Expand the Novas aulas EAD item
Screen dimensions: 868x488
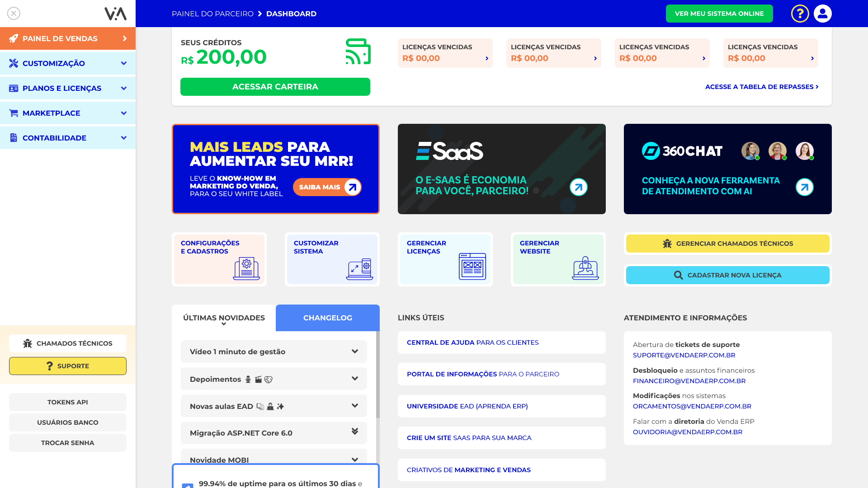274,406
